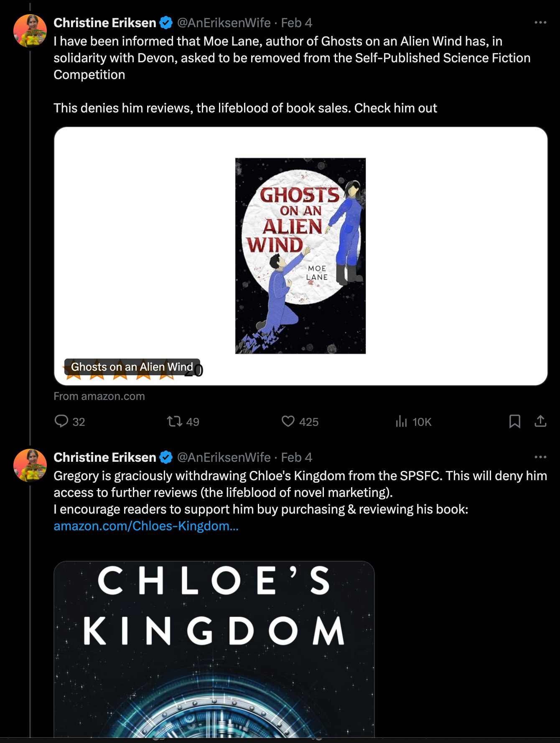Click the 'From amazon.com' source label
This screenshot has height=743, width=560.
99,396
